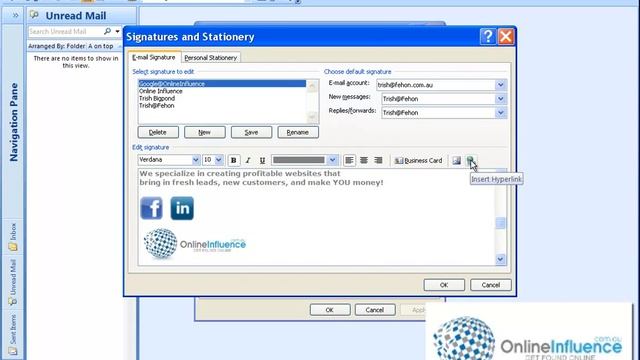Click the signature list scrollbar down arrow
This screenshot has width=640, height=360.
[313, 118]
